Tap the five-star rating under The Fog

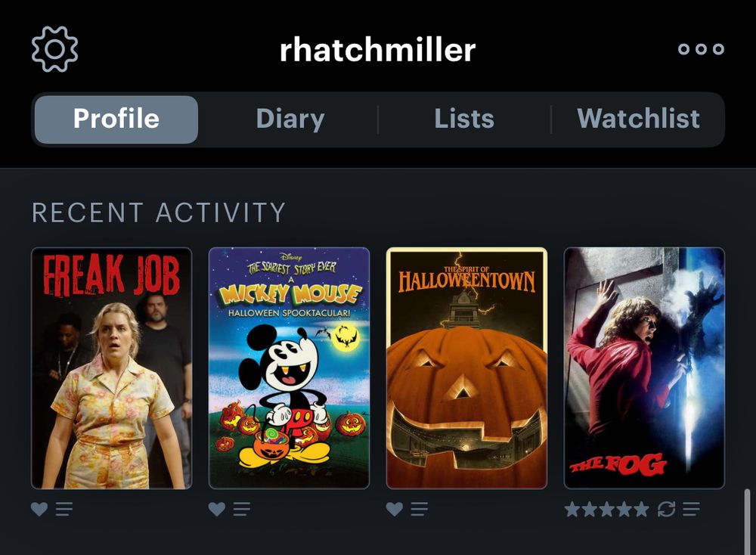point(606,509)
